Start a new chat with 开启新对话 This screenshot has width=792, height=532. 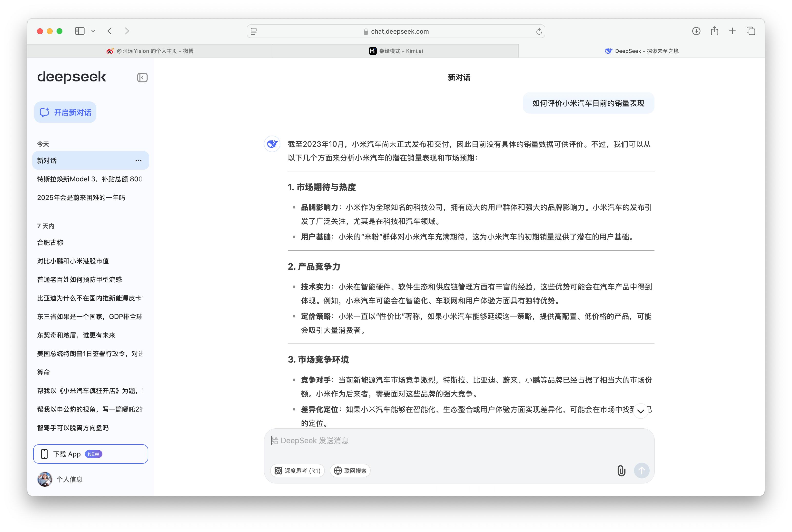tap(65, 112)
